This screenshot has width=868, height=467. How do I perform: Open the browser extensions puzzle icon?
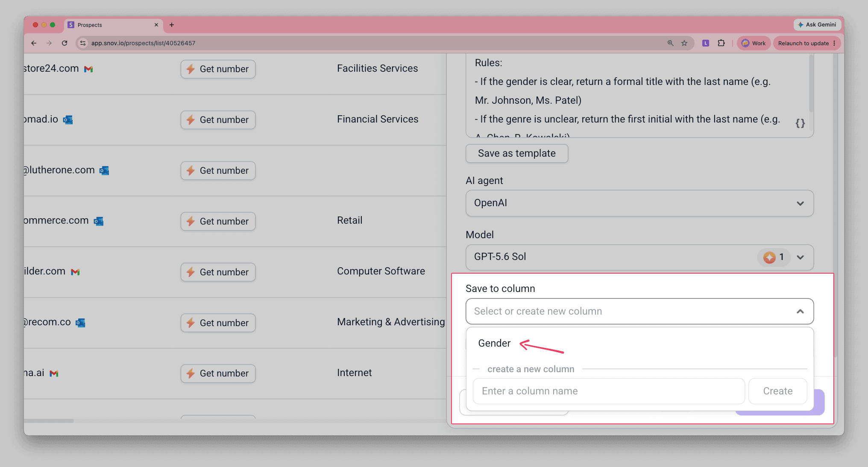click(x=721, y=43)
